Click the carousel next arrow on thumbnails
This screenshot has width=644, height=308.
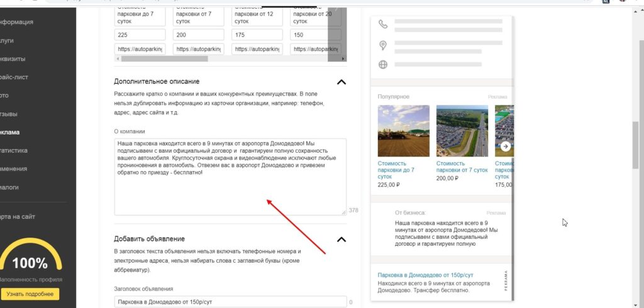pos(505,146)
